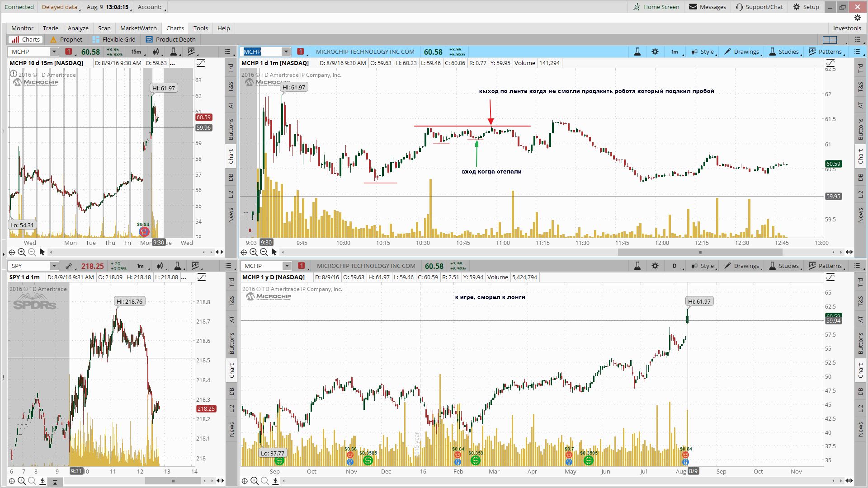868x488 pixels.
Task: Click the patterns icon in SPY chart toolbar
Action: [x=195, y=266]
